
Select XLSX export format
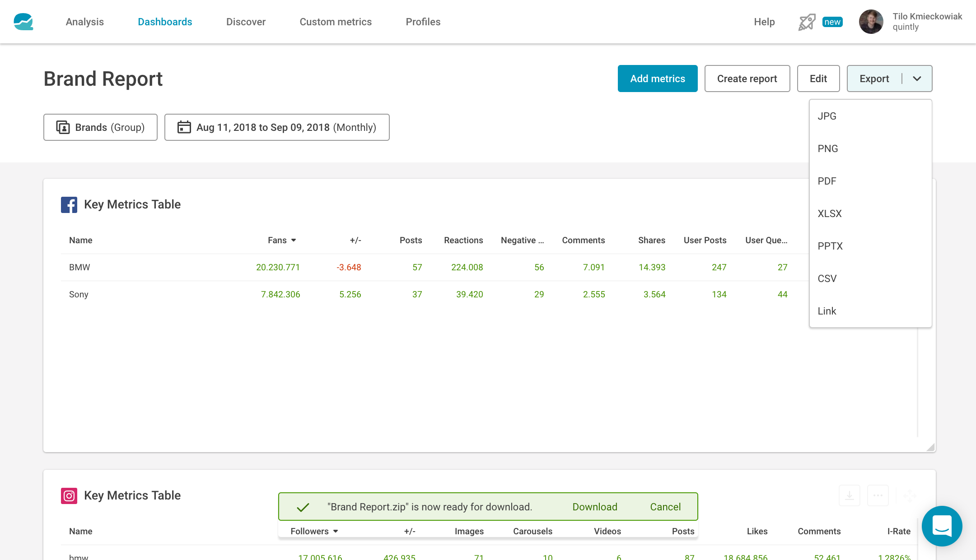(830, 213)
